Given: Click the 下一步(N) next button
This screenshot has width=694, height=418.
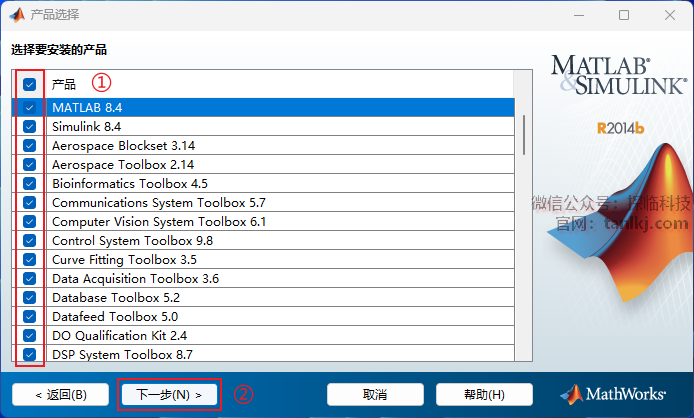Looking at the screenshot, I should 170,395.
